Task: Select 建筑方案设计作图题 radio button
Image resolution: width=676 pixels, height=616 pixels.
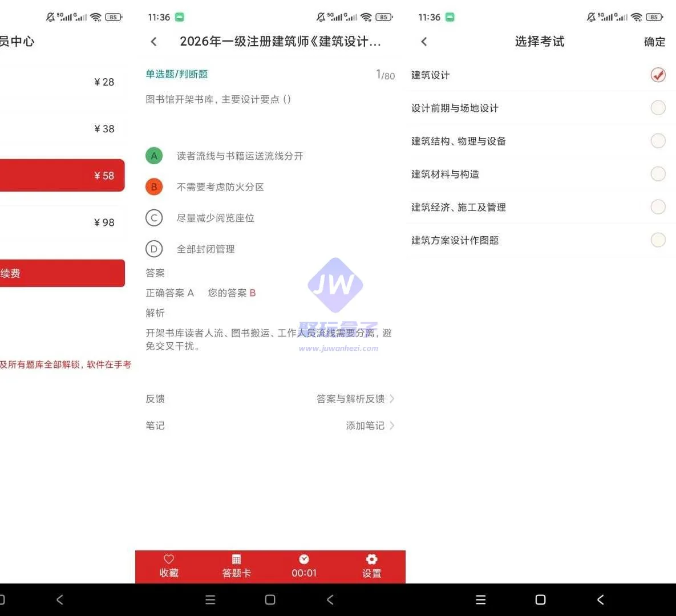Action: (658, 240)
